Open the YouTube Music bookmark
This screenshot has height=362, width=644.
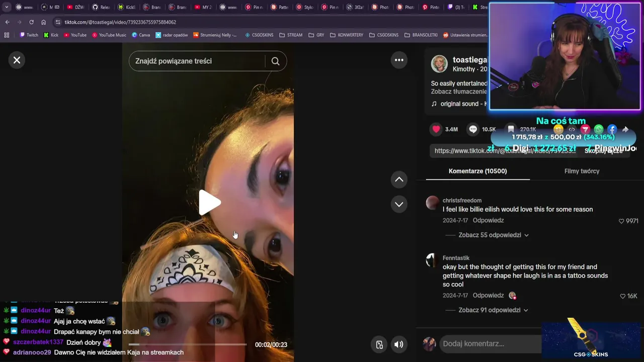[109, 35]
